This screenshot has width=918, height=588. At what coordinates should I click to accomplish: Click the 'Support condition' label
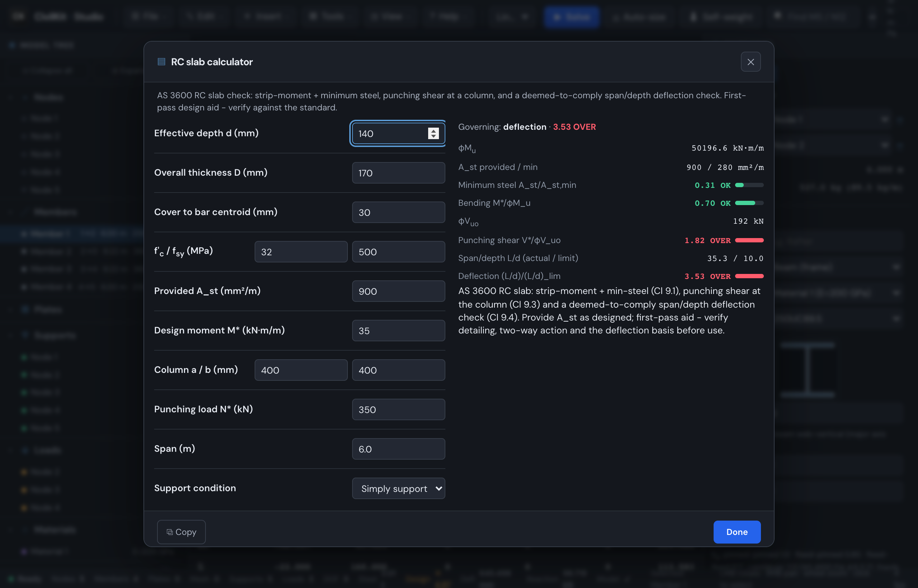195,488
